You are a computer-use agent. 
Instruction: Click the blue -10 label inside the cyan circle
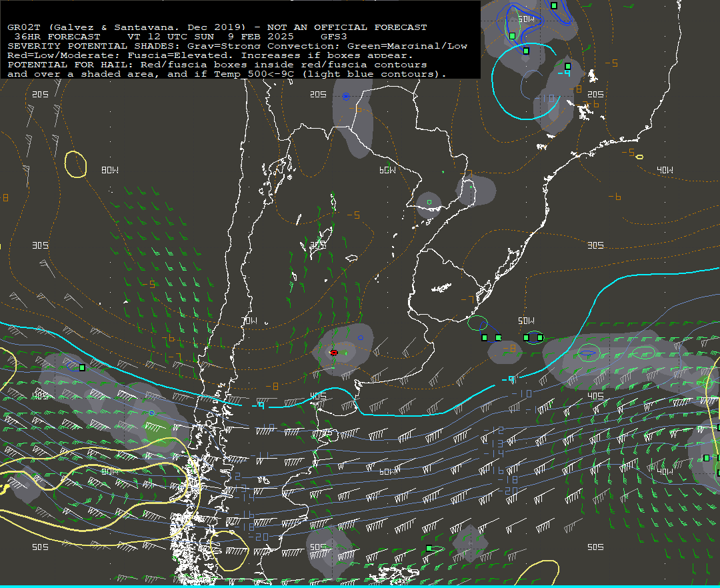click(x=545, y=98)
